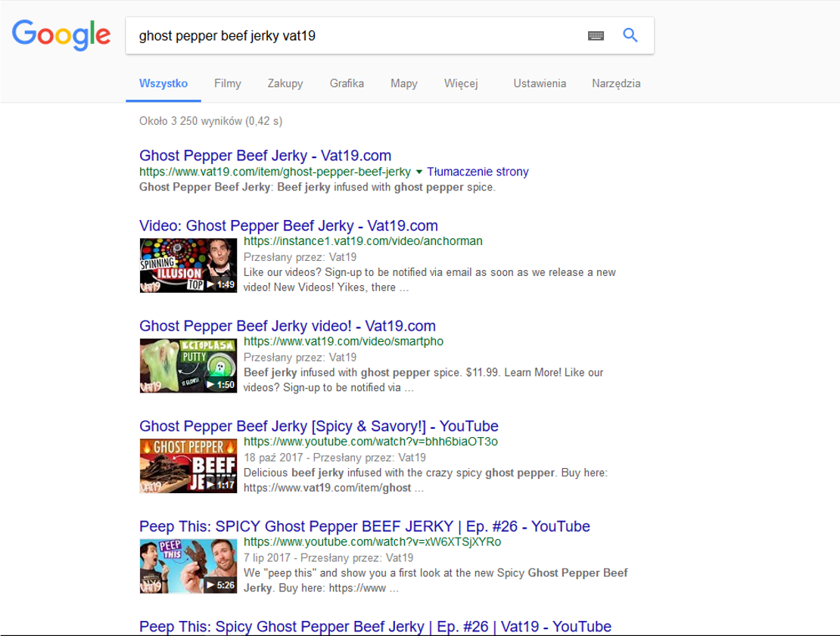Play the Ectoplasm Putty video thumbnail
Image resolution: width=840 pixels, height=636 pixels.
[188, 365]
